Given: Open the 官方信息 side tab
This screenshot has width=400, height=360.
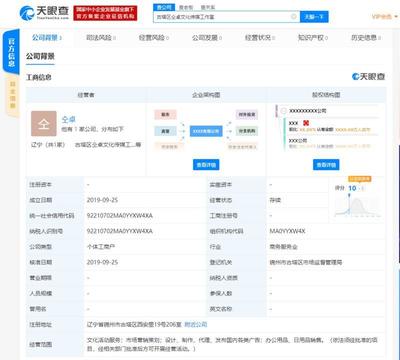Looking at the screenshot, I should (x=11, y=52).
